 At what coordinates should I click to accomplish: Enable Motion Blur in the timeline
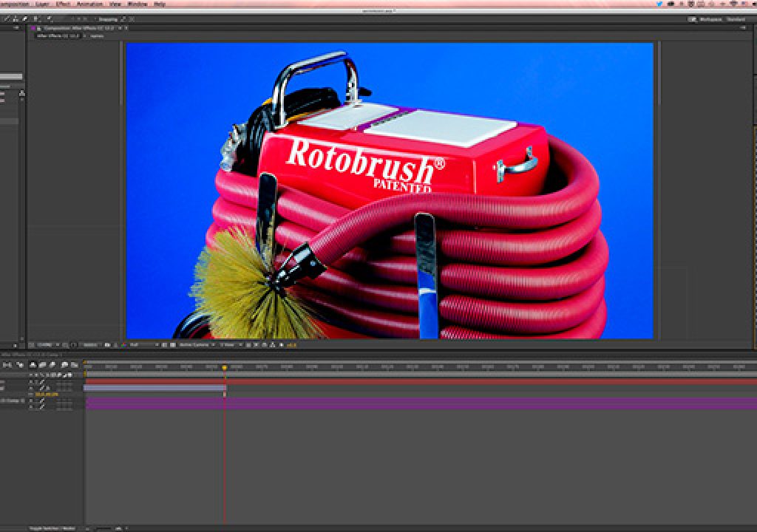click(52, 365)
